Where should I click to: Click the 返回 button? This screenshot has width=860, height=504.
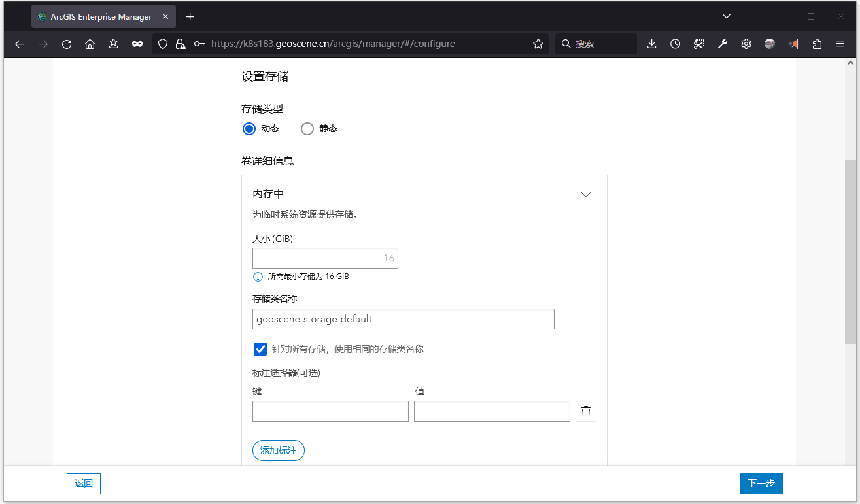84,484
